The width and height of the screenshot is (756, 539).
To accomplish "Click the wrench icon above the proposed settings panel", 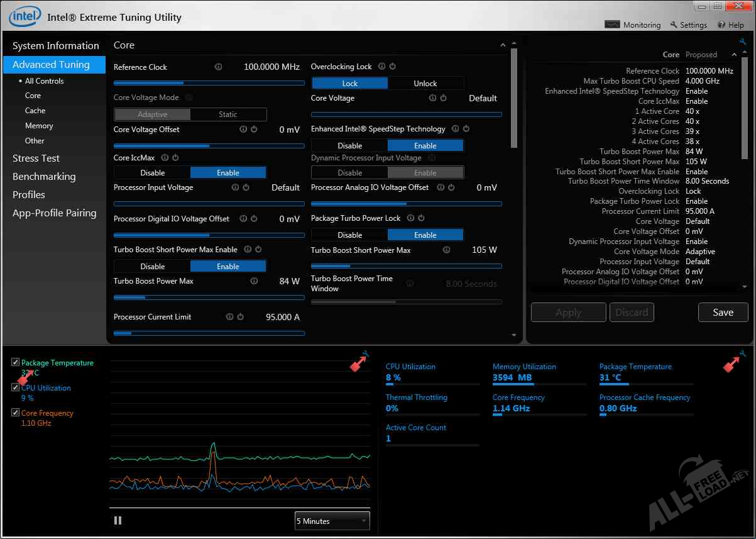I will pos(743,42).
